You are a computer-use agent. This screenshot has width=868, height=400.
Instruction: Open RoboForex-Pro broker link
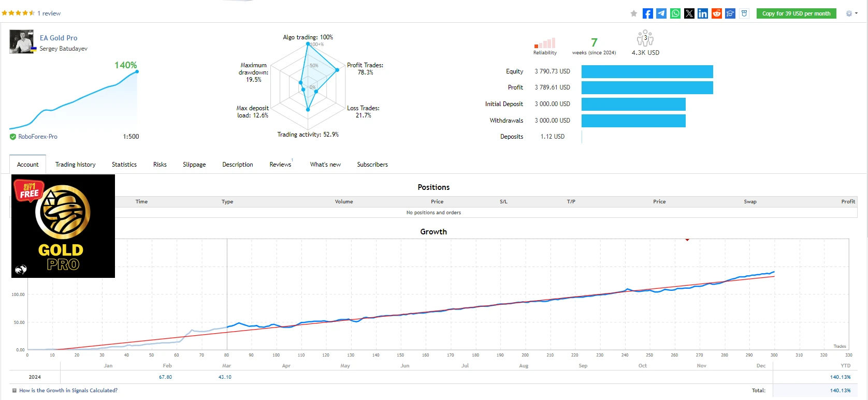tap(38, 137)
